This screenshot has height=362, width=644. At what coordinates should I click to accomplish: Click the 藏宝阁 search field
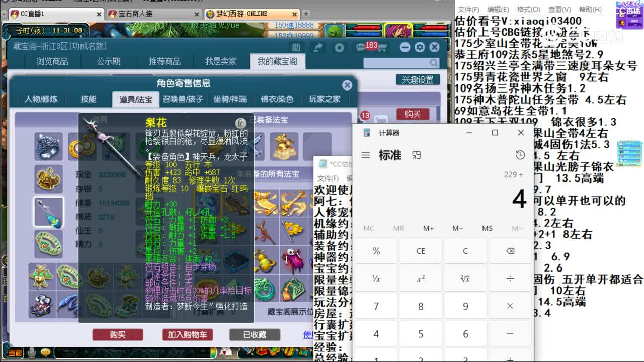click(x=401, y=63)
